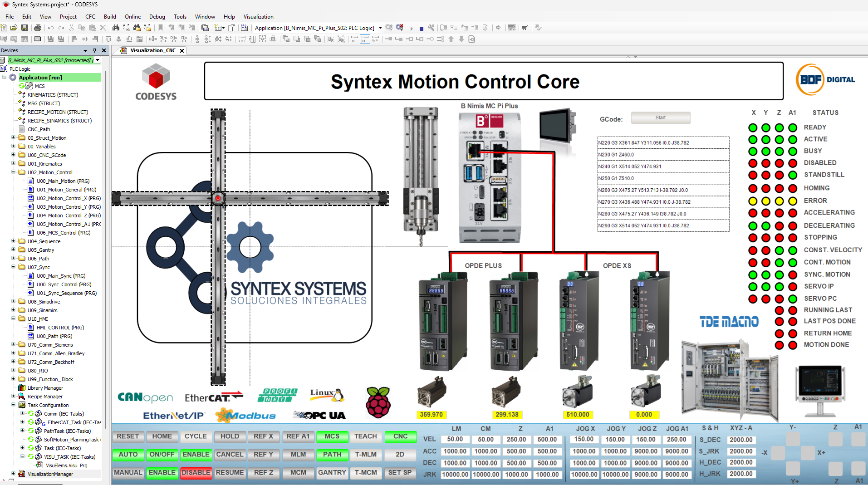Click the Cut scissors icon

click(x=71, y=28)
